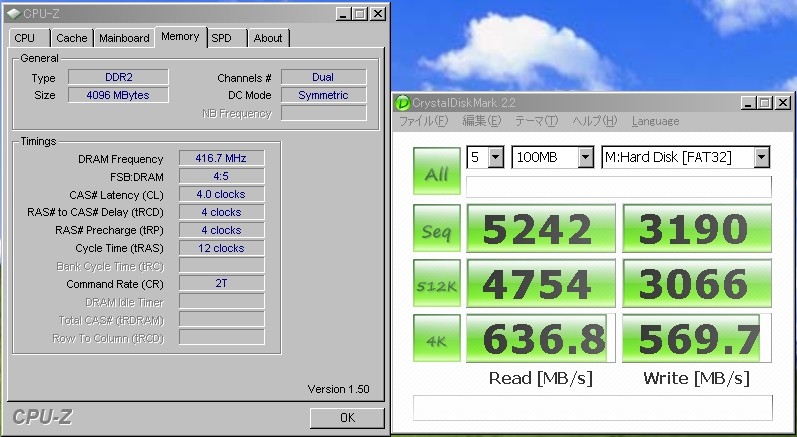Open the Cache tab in CPU-Z
Screen dimensions: 797x437
pyautogui.click(x=72, y=38)
